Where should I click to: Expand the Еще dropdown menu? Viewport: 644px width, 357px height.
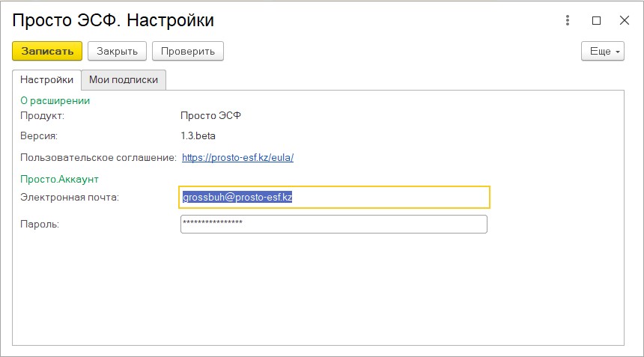click(x=603, y=52)
